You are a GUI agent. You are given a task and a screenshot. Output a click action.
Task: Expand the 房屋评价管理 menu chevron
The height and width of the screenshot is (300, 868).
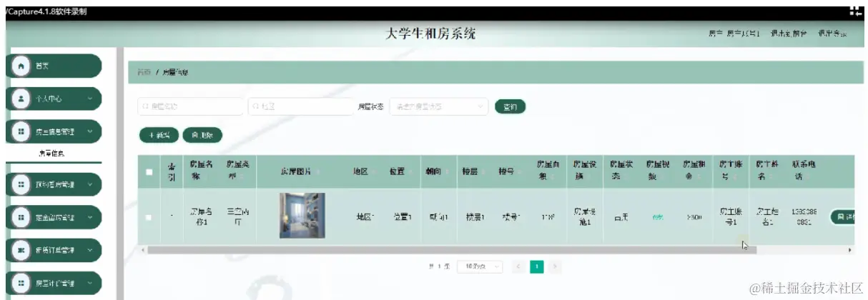click(x=90, y=283)
